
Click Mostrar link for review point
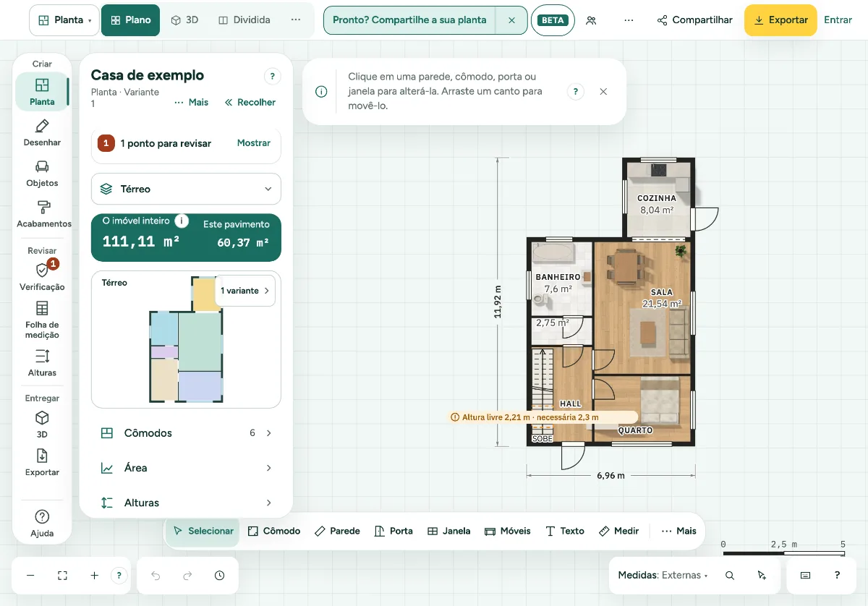pyautogui.click(x=254, y=143)
